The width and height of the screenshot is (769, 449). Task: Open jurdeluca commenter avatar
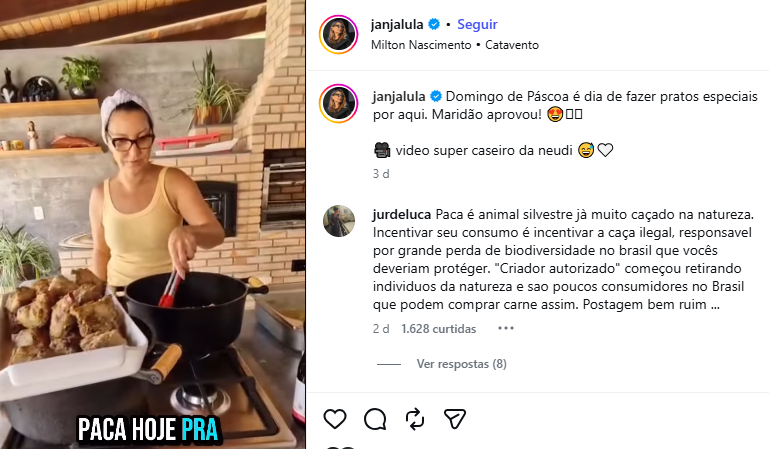pyautogui.click(x=338, y=221)
